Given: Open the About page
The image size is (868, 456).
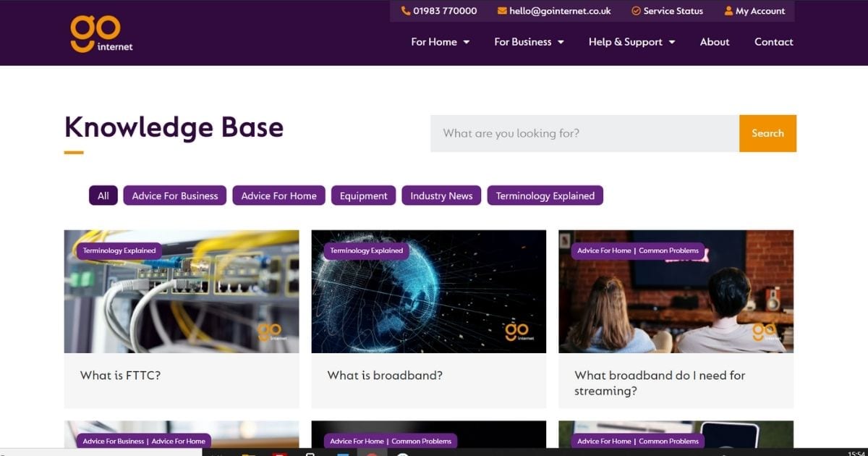Looking at the screenshot, I should coord(715,42).
